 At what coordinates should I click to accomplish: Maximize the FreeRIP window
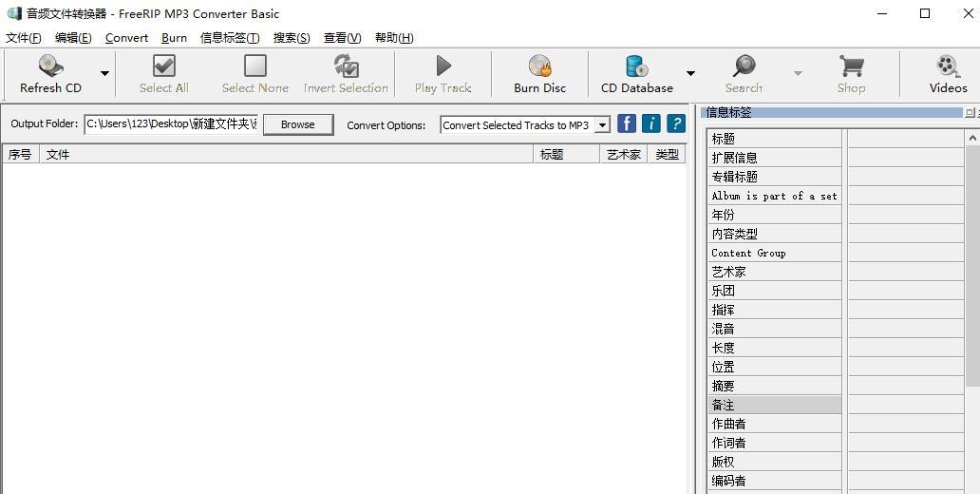pyautogui.click(x=925, y=13)
